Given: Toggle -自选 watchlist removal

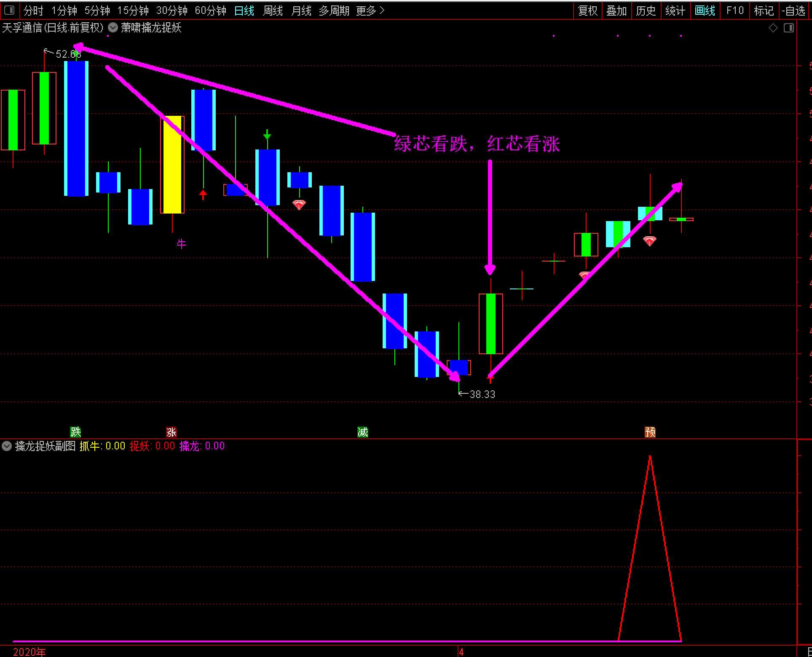Looking at the screenshot, I should coord(793,11).
